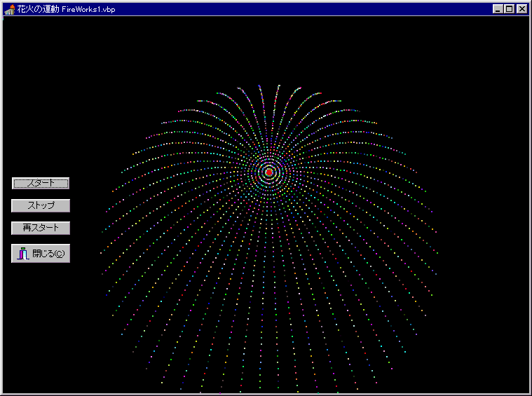Click the door icon on 閉じる button
Screen dimensions: 532x396
(22, 254)
